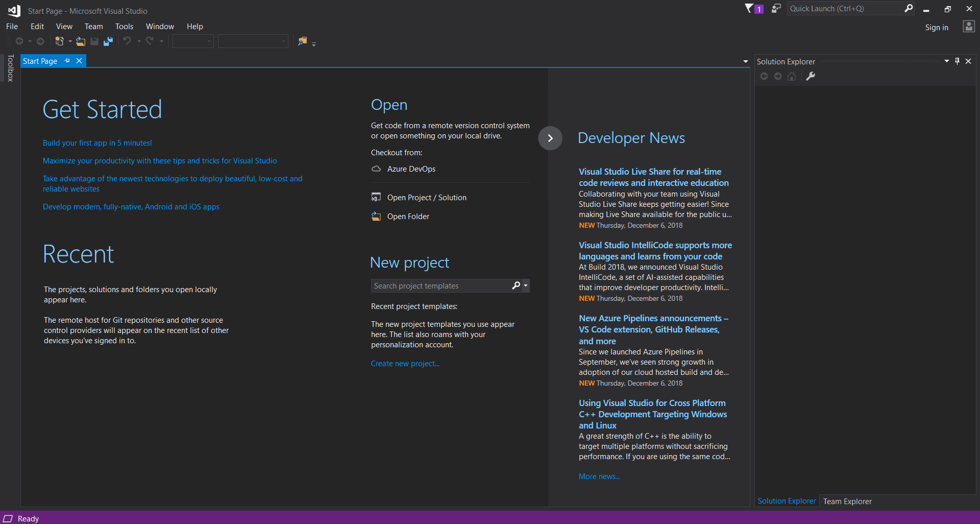Open the Window menu
This screenshot has width=980, height=524.
click(160, 27)
